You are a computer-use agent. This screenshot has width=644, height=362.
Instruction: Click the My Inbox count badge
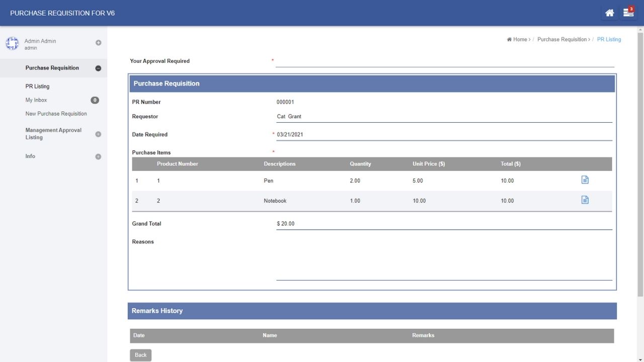click(x=95, y=100)
